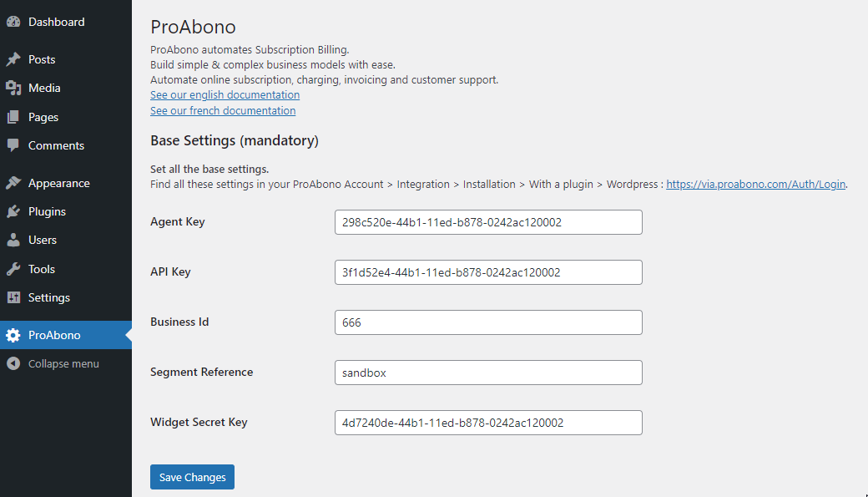868x497 pixels.
Task: Follow the english documentation link
Action: click(225, 94)
